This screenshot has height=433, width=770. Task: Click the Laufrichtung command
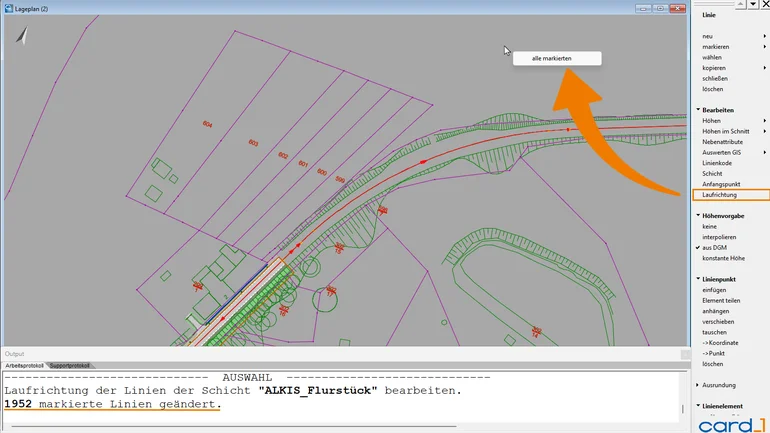click(719, 195)
